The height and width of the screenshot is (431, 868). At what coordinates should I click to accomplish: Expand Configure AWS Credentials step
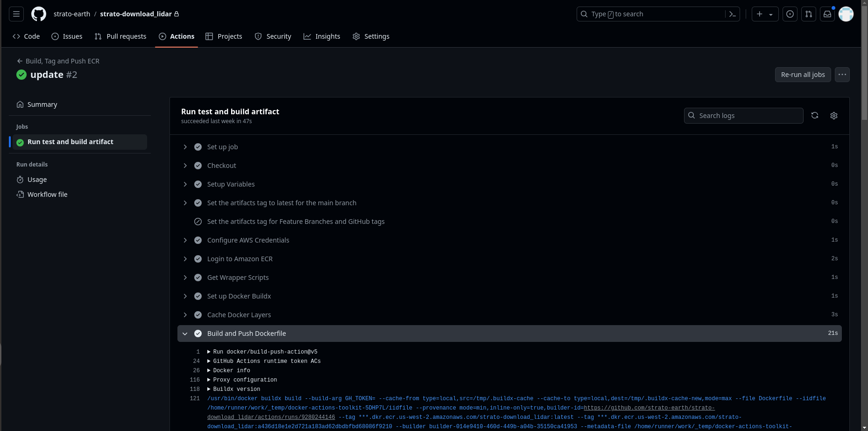tap(509, 240)
